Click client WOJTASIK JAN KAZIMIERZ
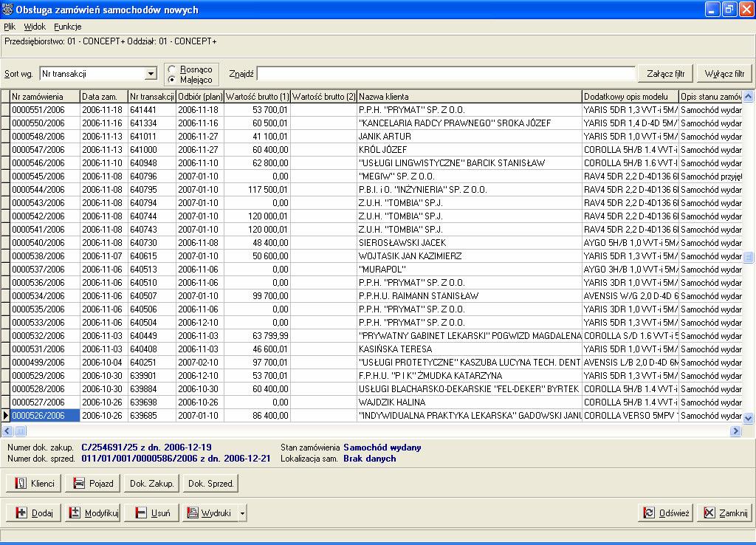 tap(410, 256)
